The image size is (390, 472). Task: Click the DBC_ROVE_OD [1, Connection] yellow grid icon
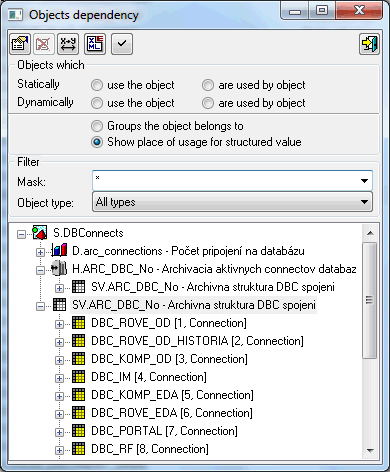[78, 323]
